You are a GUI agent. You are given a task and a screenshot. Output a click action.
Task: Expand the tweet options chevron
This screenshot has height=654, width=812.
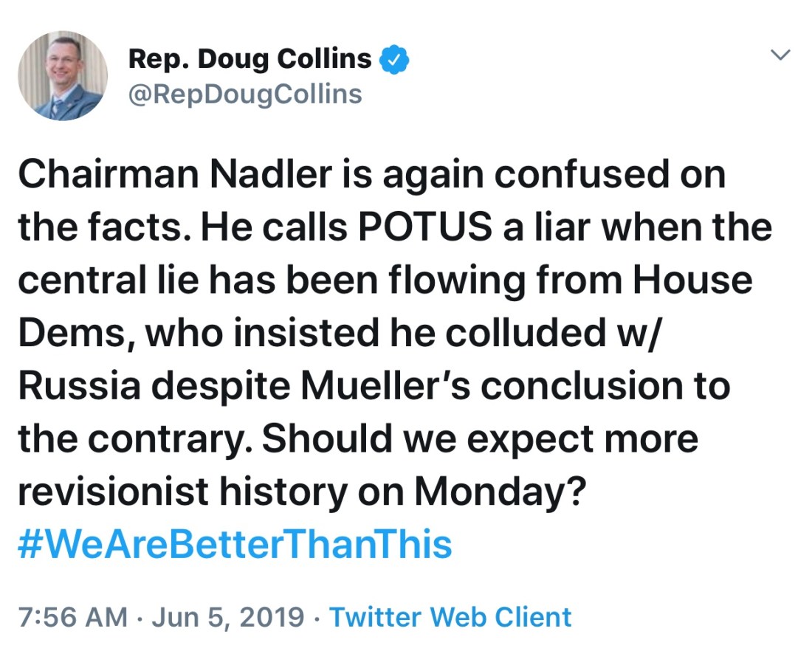coord(780,55)
